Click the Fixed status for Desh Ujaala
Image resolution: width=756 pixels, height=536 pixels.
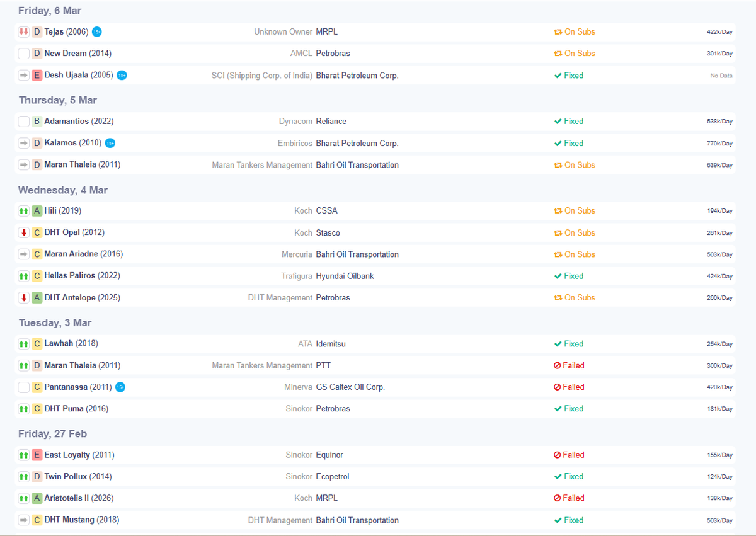pyautogui.click(x=569, y=76)
